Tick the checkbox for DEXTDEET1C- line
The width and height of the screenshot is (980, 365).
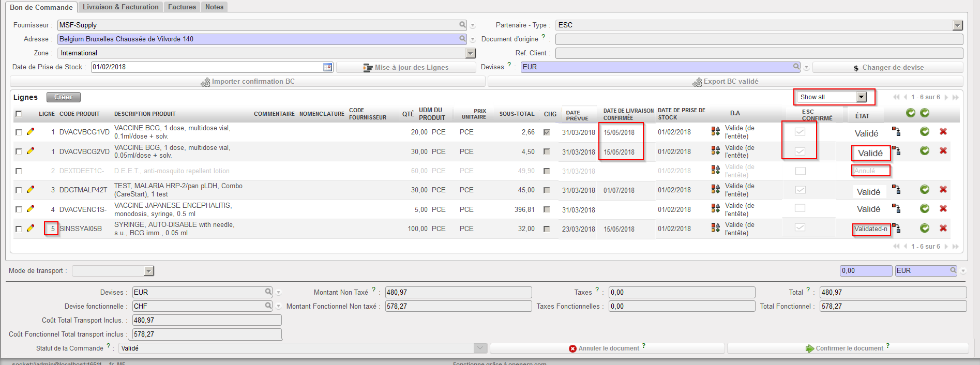19,171
